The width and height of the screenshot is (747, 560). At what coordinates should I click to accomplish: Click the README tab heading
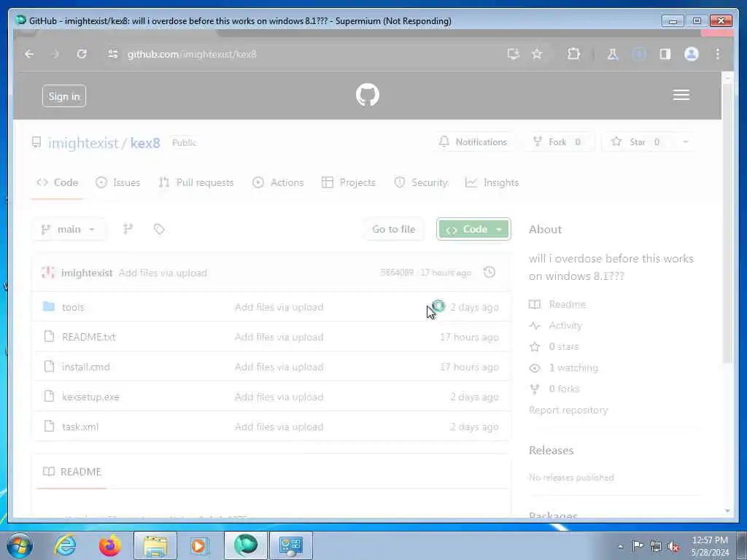coord(72,472)
